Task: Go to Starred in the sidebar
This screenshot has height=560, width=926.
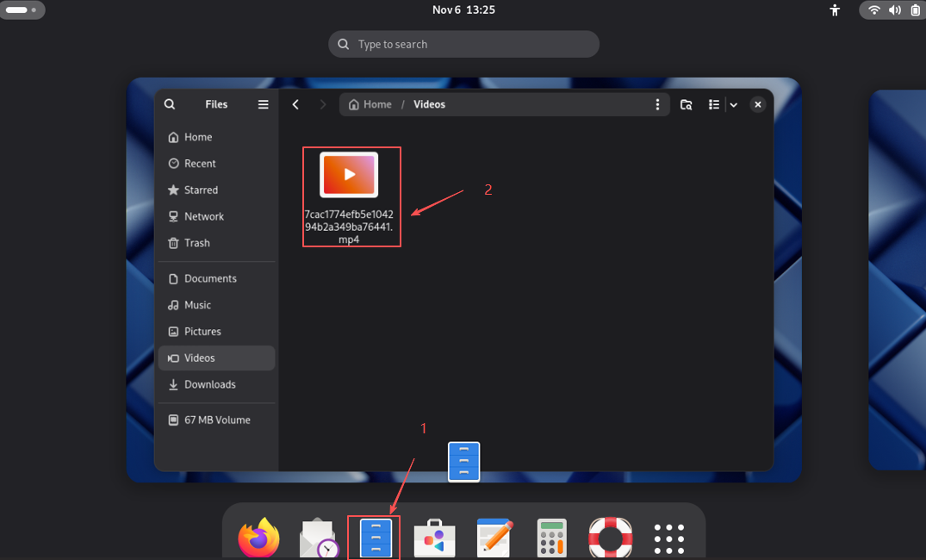Action: [x=201, y=190]
